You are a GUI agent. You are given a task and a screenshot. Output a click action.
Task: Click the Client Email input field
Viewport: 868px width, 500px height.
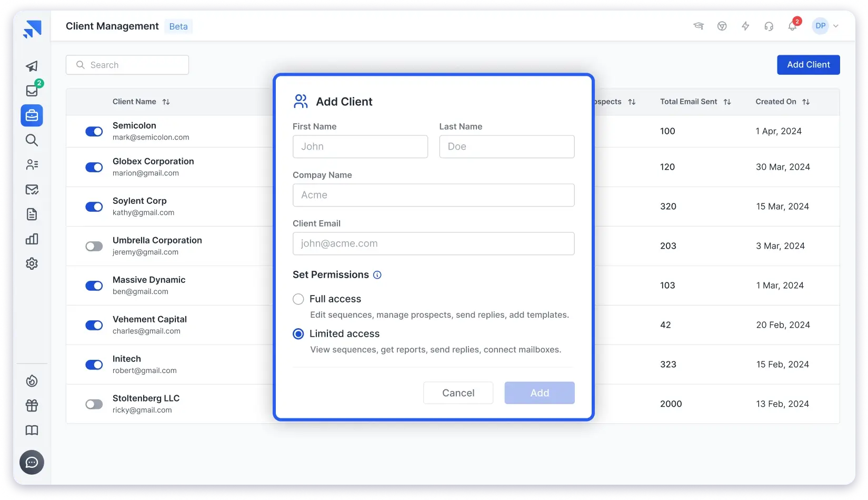[433, 244]
